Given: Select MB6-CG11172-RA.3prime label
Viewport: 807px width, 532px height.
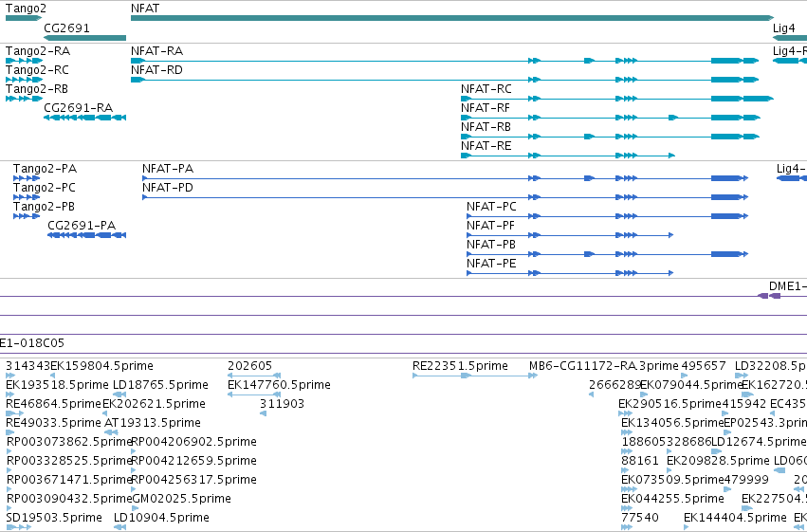Looking at the screenshot, I should coord(604,366).
